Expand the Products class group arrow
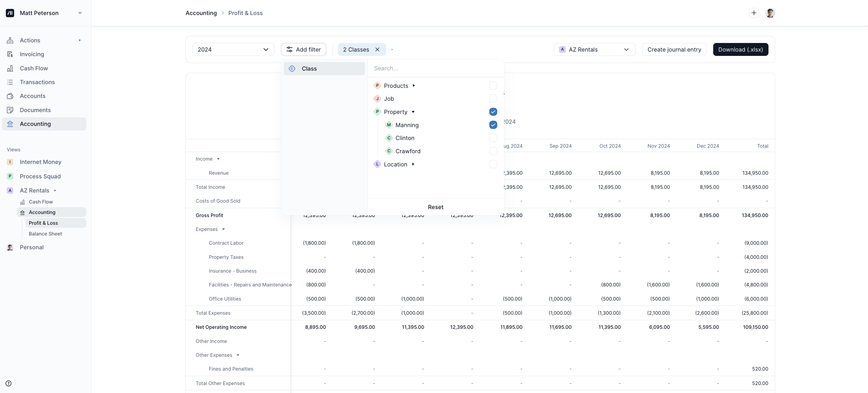 414,86
